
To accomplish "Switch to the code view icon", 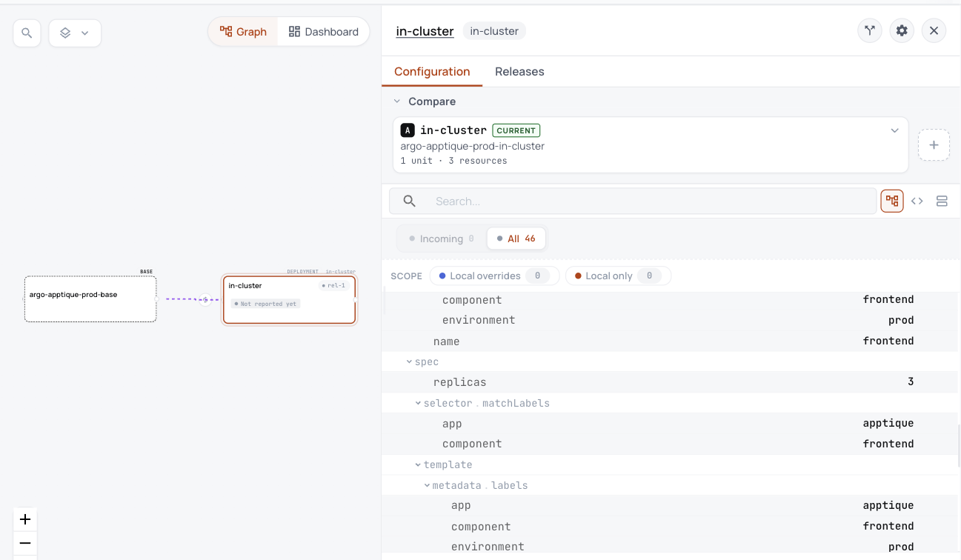I will point(917,201).
